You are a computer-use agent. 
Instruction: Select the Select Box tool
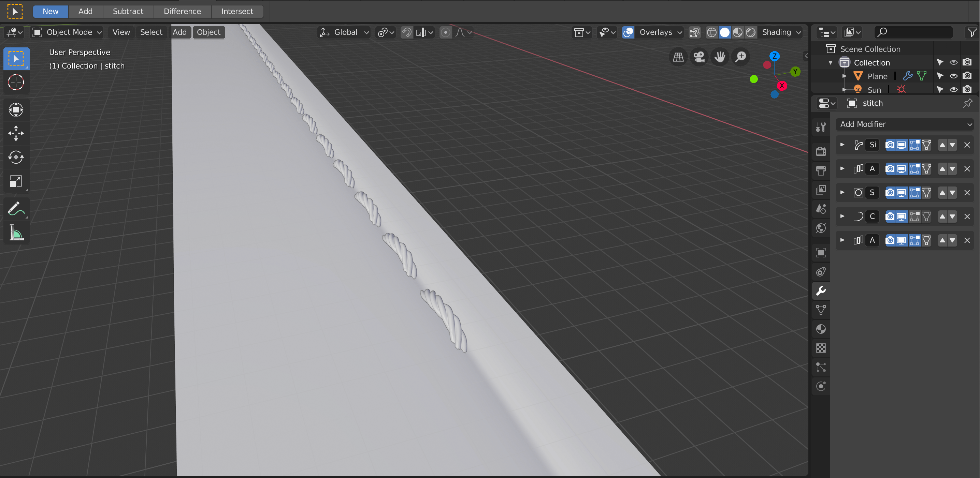(x=16, y=59)
